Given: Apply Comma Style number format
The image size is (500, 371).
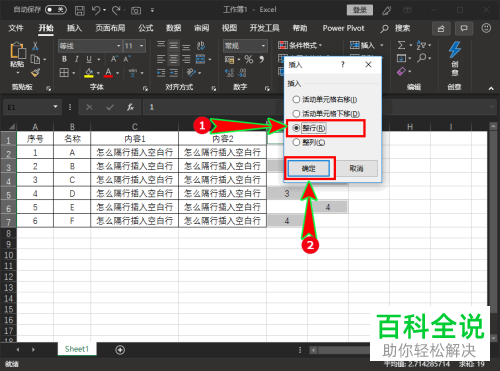Looking at the screenshot, I should [262, 59].
